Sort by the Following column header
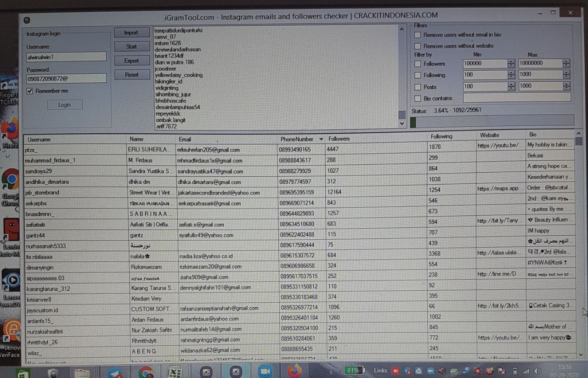Screen dimensions: 588x378 [452, 136]
